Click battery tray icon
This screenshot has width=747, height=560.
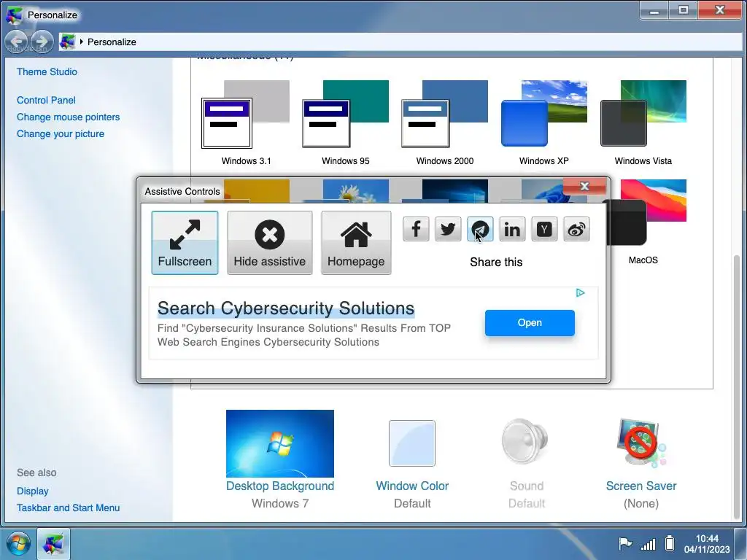pyautogui.click(x=670, y=543)
